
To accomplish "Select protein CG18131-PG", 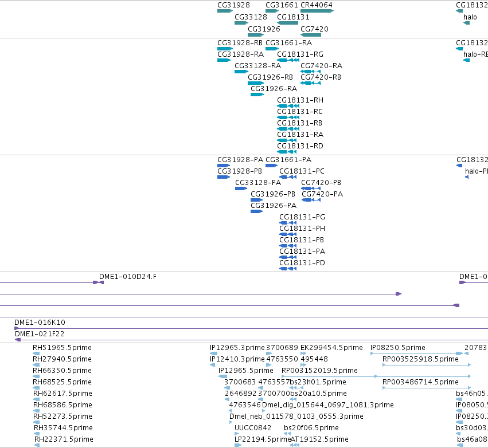I will (288, 223).
